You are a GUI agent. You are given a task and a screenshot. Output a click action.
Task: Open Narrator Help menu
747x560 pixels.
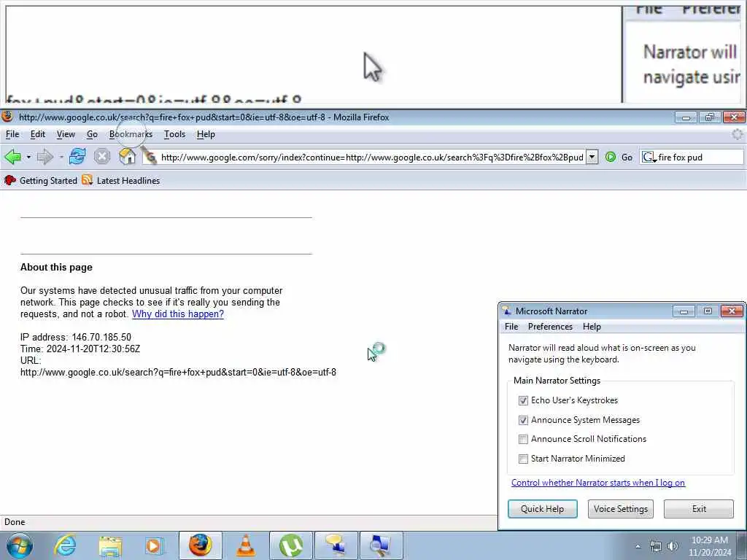click(592, 327)
